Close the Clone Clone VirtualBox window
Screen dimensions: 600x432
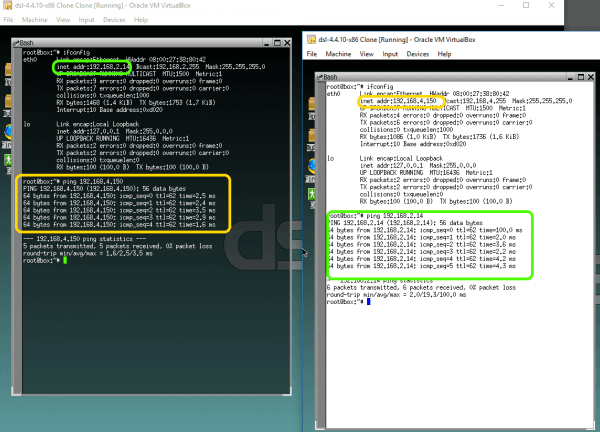coord(551,5)
